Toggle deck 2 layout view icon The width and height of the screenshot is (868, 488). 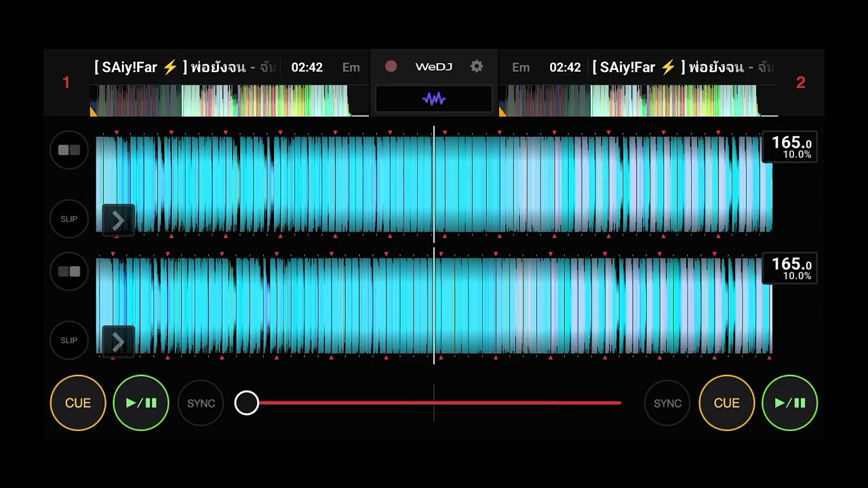coord(69,271)
